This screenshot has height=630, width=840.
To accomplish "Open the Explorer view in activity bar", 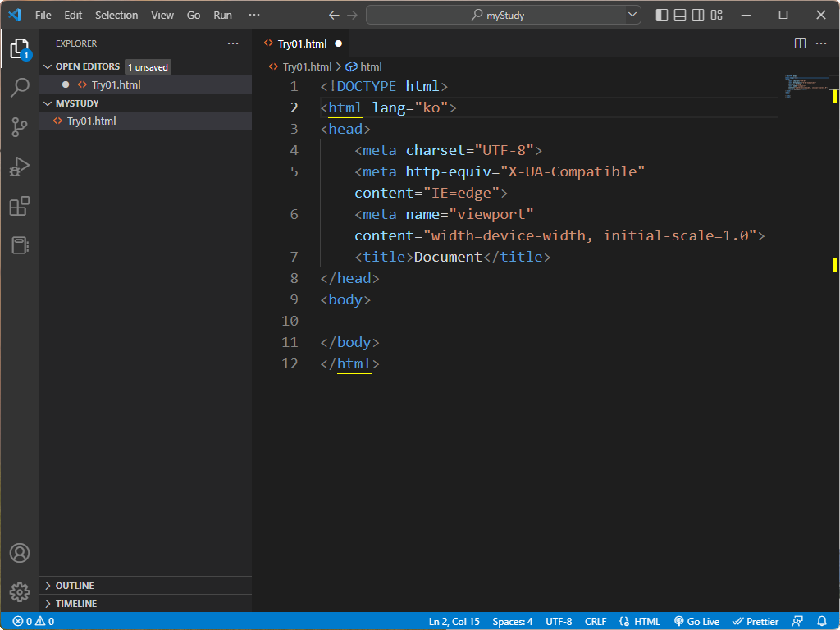I will [x=20, y=48].
